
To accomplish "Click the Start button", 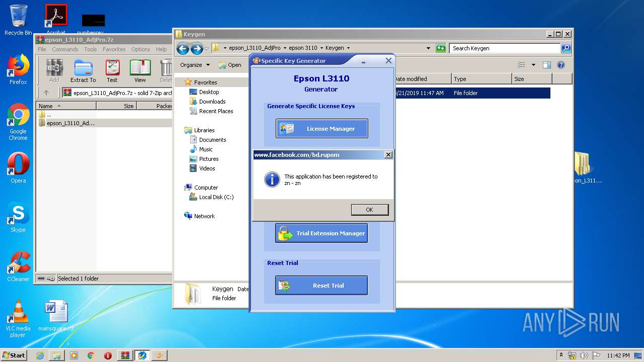I will pos(14,355).
